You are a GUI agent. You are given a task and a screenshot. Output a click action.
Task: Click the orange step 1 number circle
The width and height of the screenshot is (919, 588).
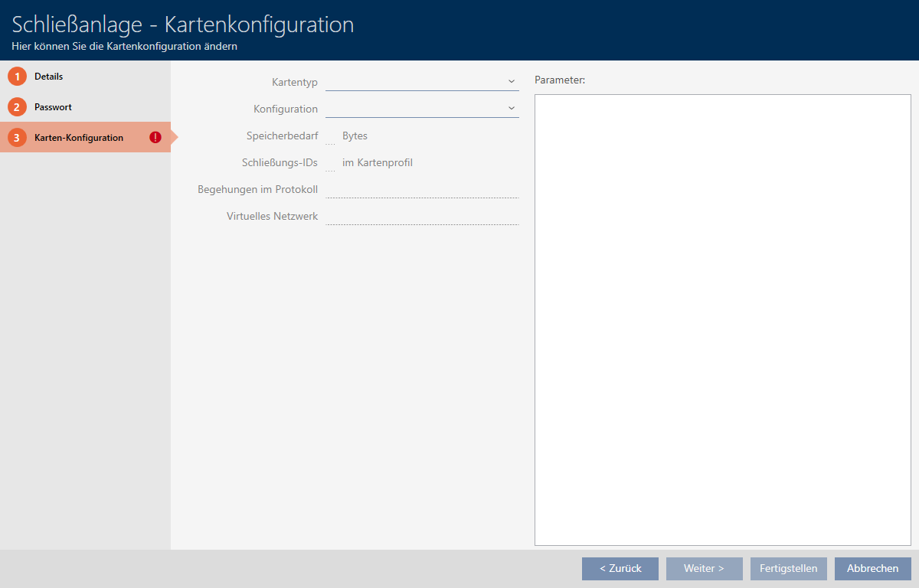(x=17, y=77)
